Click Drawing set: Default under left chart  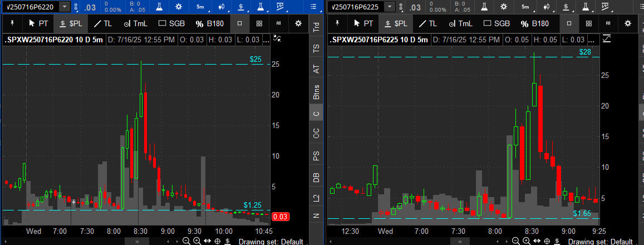[271, 241]
